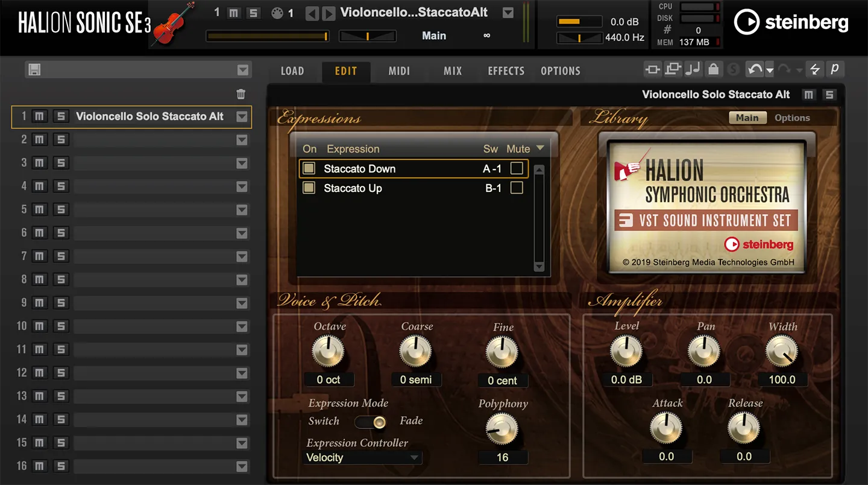Click the 'p' icon at toolbar end
Screen dimensions: 868x485
835,69
